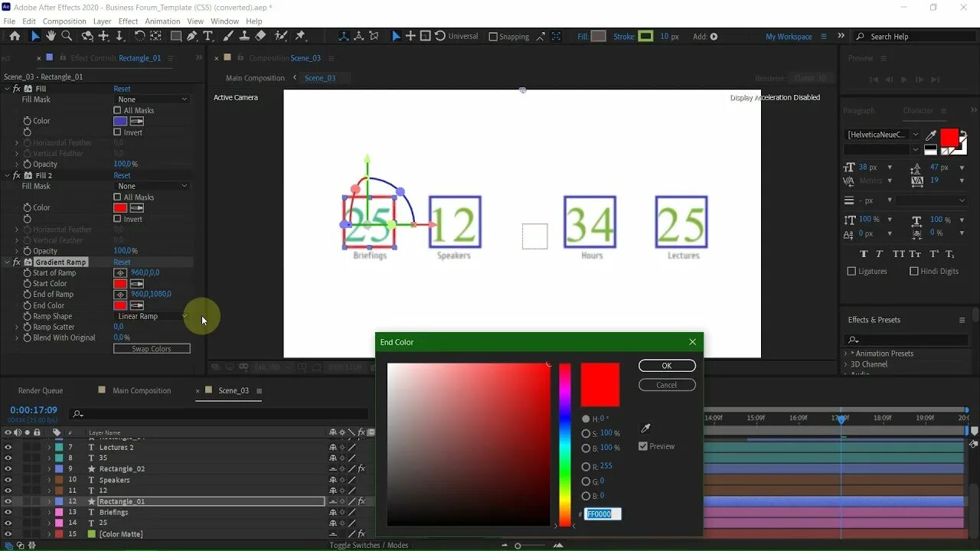Screen dimensions: 980x551
Task: Toggle Invert under Fill 2
Action: pos(117,219)
